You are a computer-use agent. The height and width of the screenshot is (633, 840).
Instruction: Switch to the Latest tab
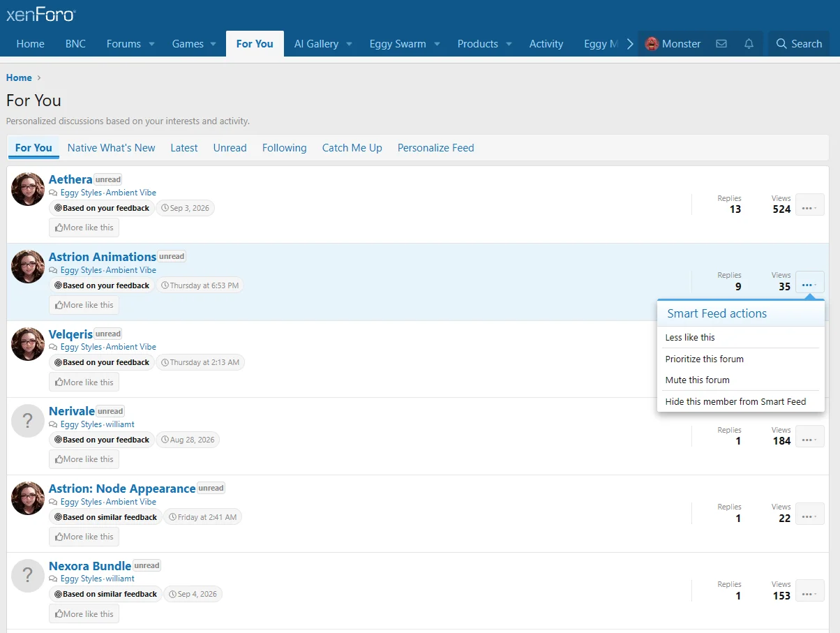(184, 148)
